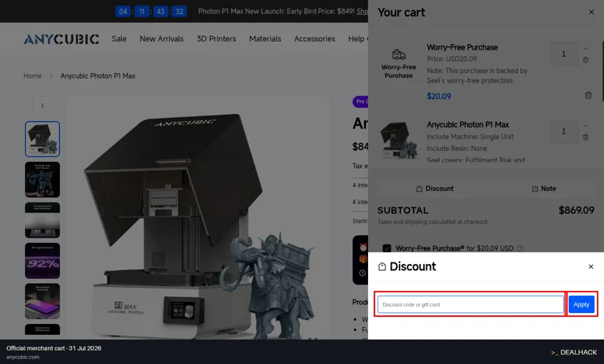Click the gallery up arrow above thumbnails
The height and width of the screenshot is (364, 604).
tap(42, 105)
